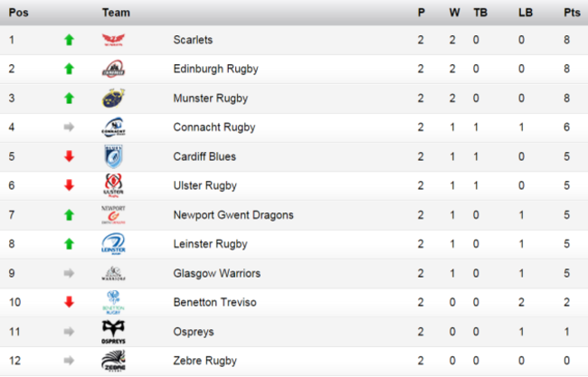The image size is (588, 377).
Task: Click the Munster Rugby logo
Action: 114,98
